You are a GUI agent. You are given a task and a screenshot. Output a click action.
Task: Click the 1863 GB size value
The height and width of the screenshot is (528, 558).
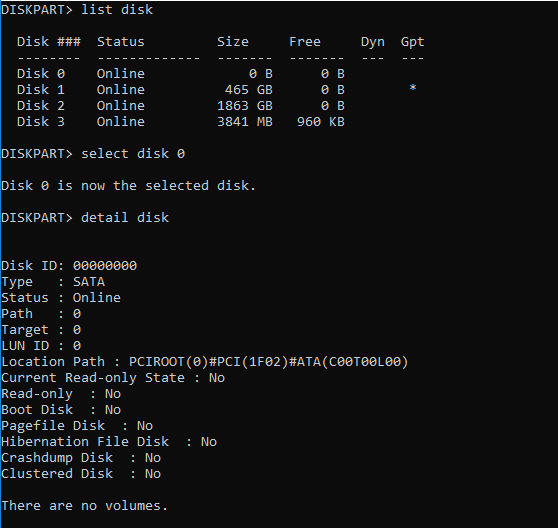click(245, 106)
